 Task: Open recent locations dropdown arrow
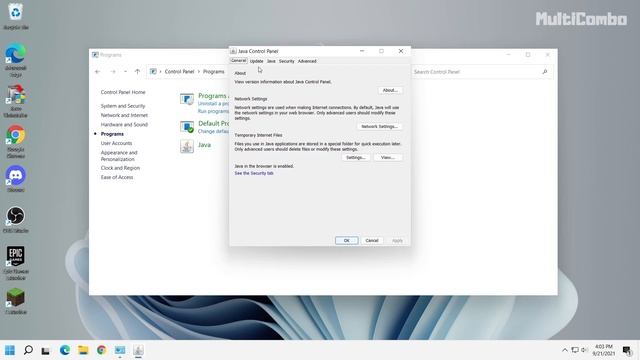click(125, 71)
